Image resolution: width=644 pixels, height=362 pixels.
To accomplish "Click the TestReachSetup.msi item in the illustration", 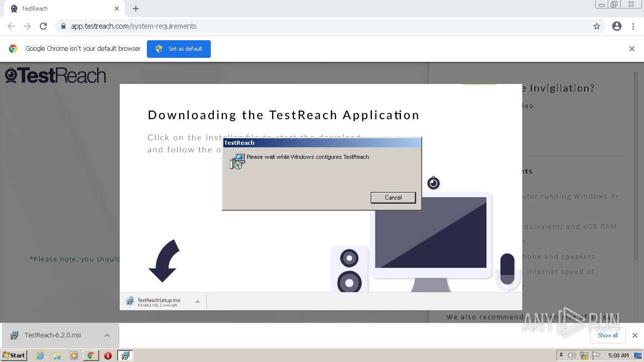I will 158,302.
